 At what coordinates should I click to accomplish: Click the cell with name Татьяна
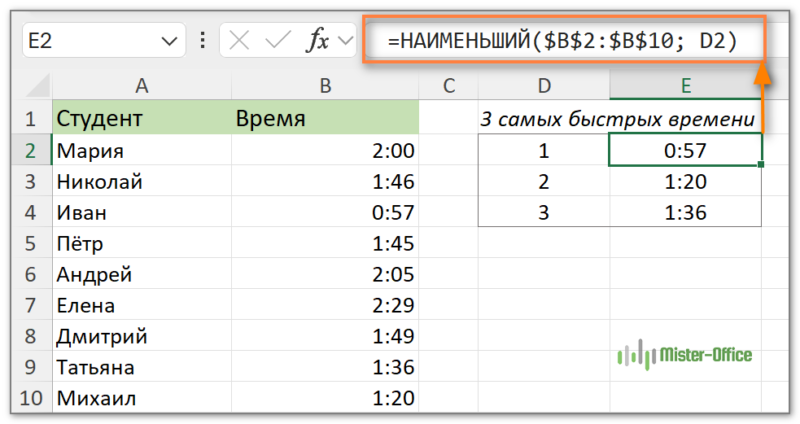(x=142, y=368)
